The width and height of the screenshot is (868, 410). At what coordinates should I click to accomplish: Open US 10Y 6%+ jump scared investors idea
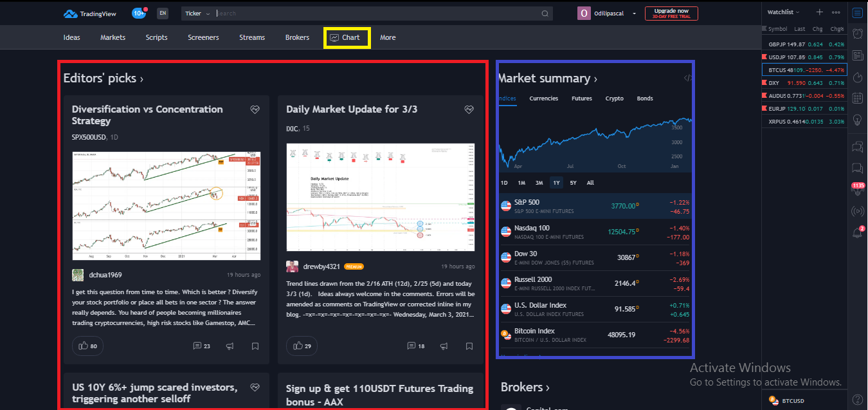tap(154, 393)
